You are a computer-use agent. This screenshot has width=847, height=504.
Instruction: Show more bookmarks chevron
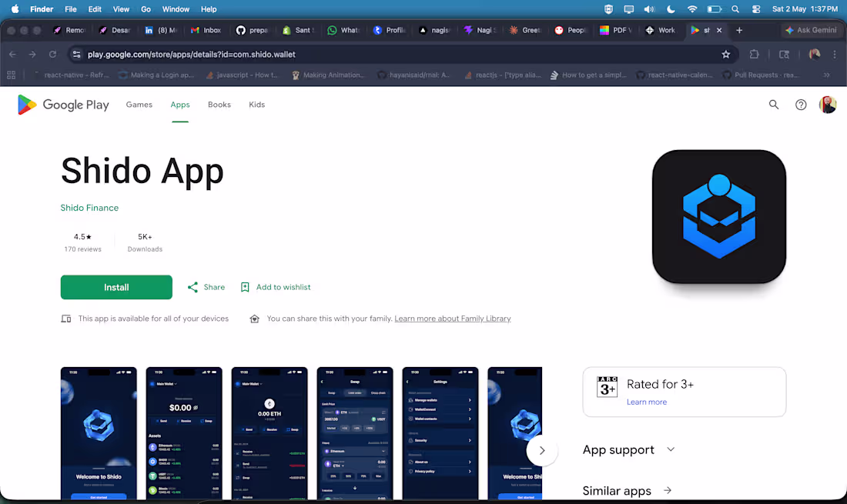coord(826,75)
